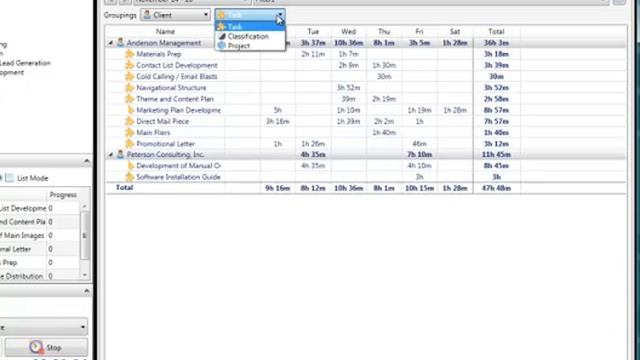Select Navigational Structure row name
This screenshot has height=360, width=640.
[171, 88]
